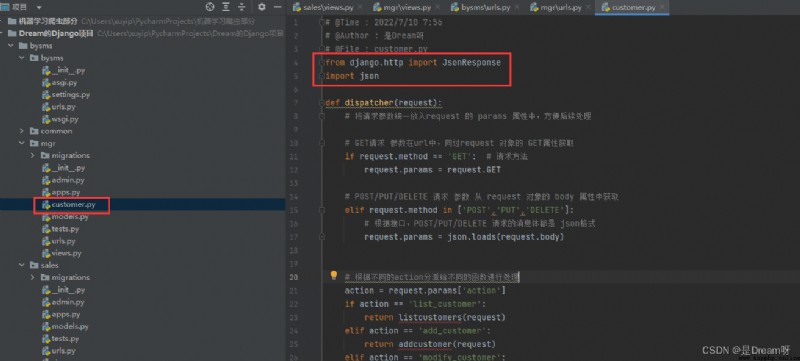The image size is (800, 361).
Task: Collapse the outer bysms folder
Action: coord(11,46)
